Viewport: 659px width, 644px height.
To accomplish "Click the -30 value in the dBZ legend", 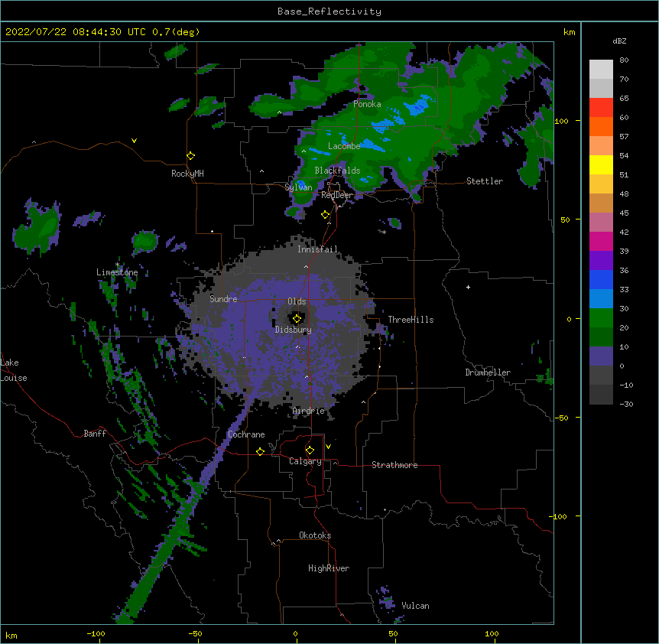I will tap(626, 404).
